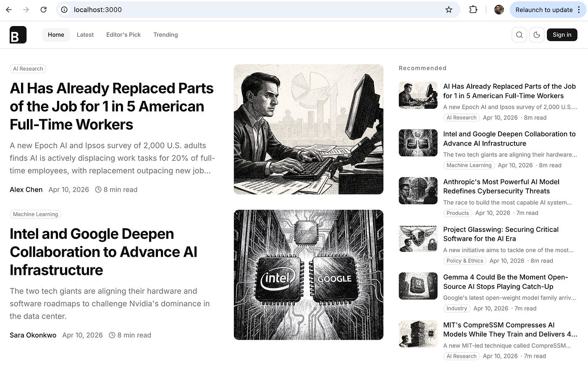This screenshot has height=380, width=588.
Task: Select the Home nav tab
Action: [56, 35]
